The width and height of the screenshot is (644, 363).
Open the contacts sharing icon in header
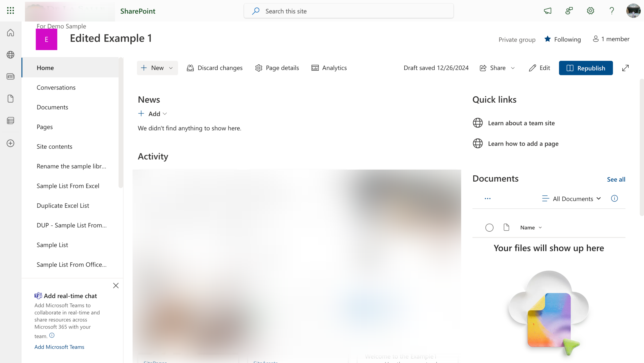tap(569, 11)
